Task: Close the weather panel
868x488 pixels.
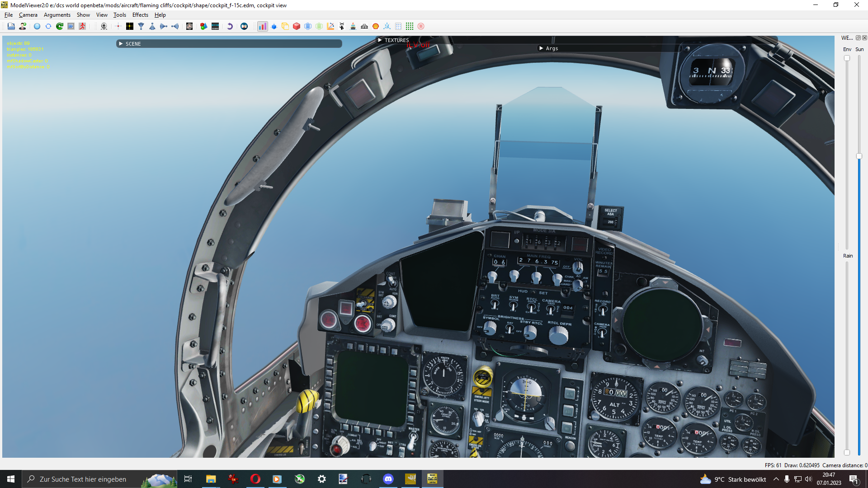Action: point(864,38)
